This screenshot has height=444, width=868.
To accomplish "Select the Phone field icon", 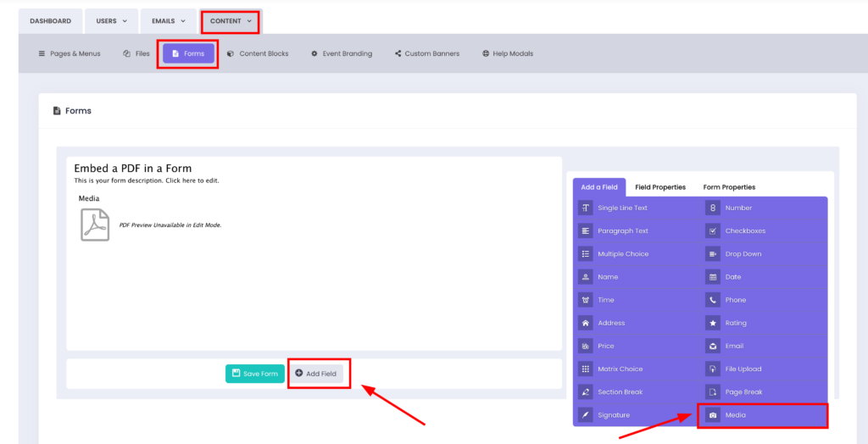I will click(x=713, y=300).
